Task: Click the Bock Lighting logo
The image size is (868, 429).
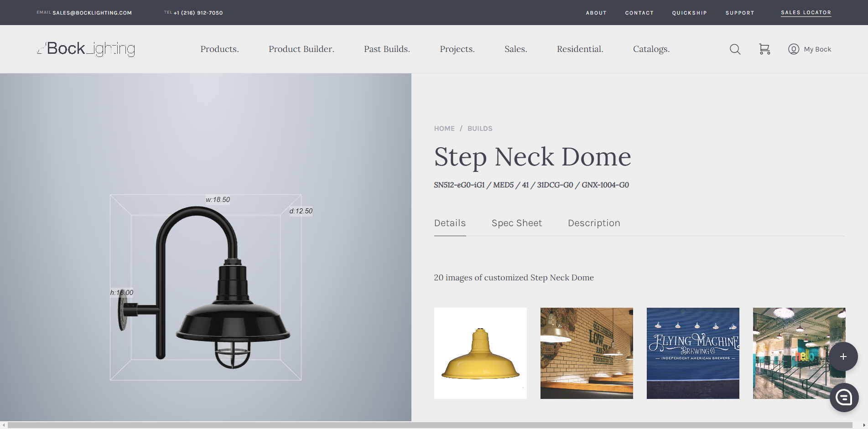Action: point(86,49)
